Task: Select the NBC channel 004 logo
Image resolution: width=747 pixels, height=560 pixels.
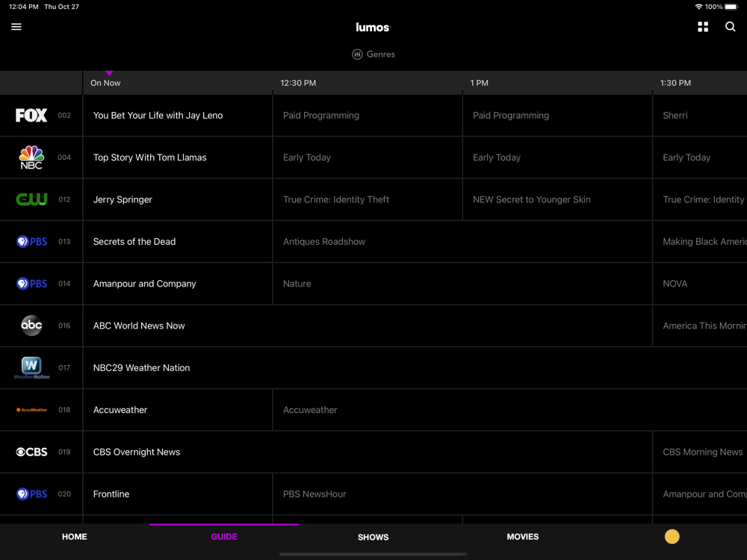Action: (31, 157)
